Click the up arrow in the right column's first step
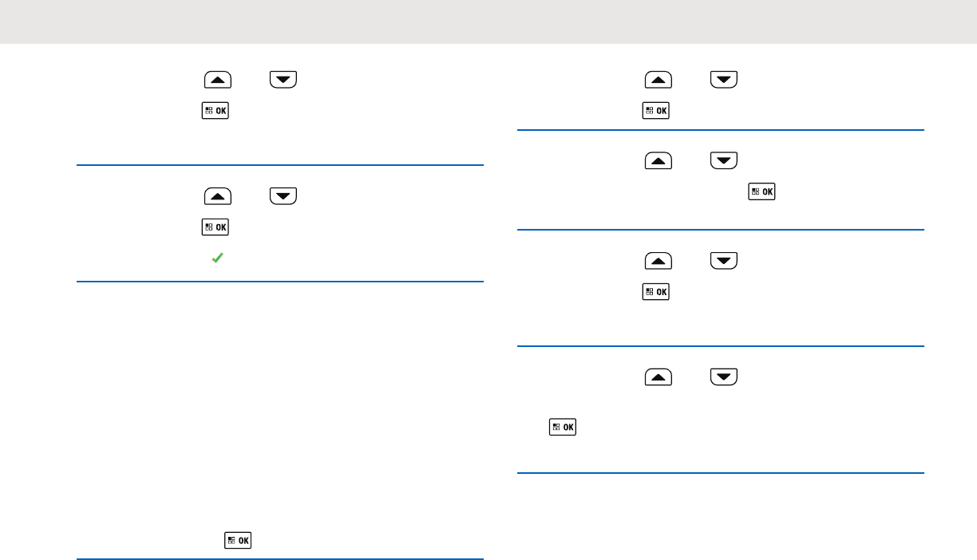Image resolution: width=977 pixels, height=560 pixels. (x=658, y=79)
